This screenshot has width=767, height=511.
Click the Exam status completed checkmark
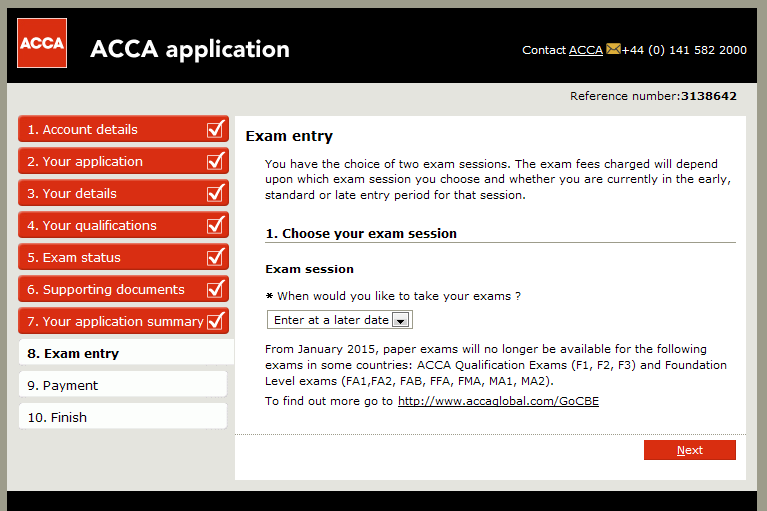point(216,257)
